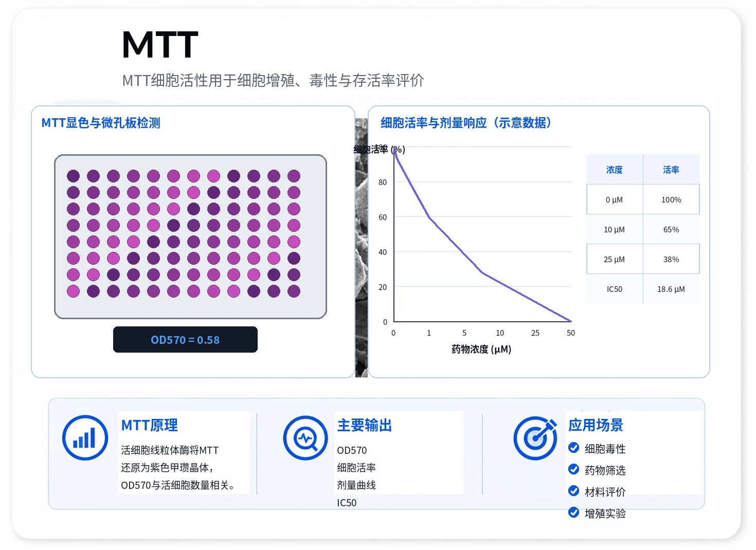Click the 药物浓度 (μM) axis label
Image resolution: width=756 pixels, height=550 pixels.
click(481, 350)
